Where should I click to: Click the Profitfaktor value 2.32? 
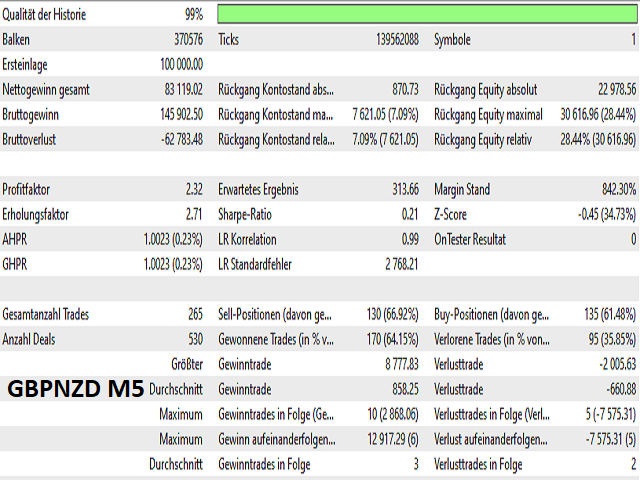click(194, 189)
